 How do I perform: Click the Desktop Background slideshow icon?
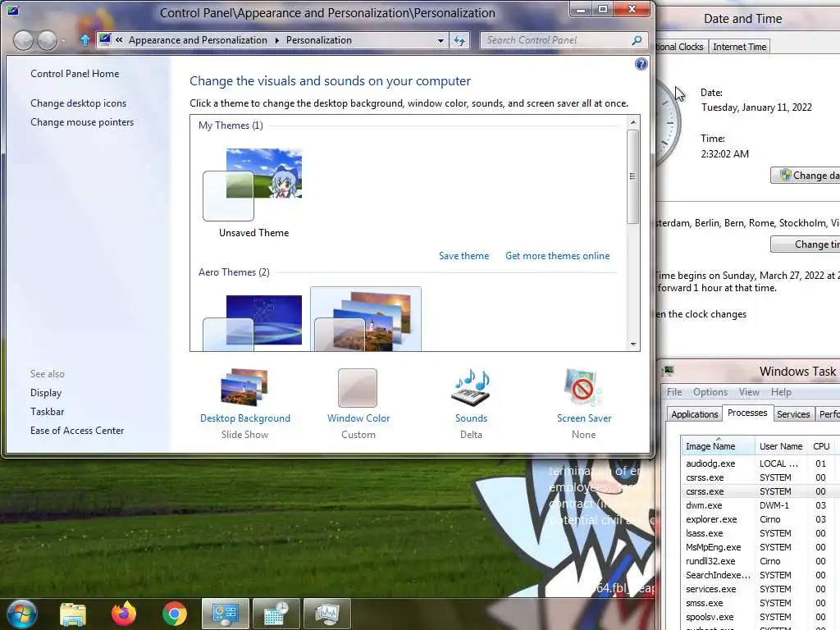click(244, 387)
